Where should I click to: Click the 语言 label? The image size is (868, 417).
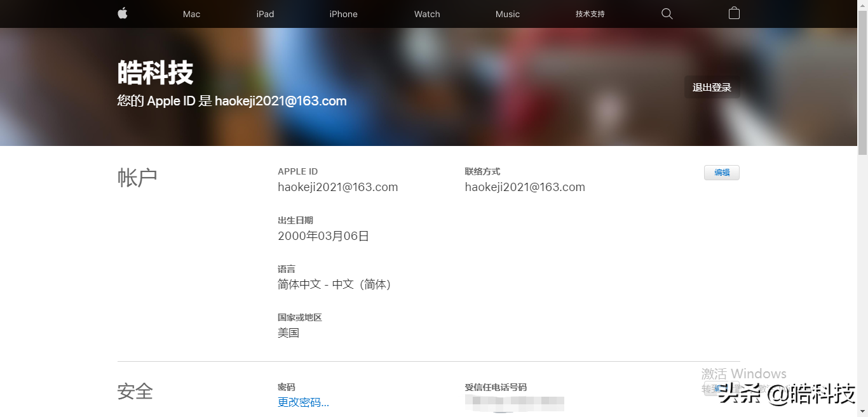[x=287, y=269]
